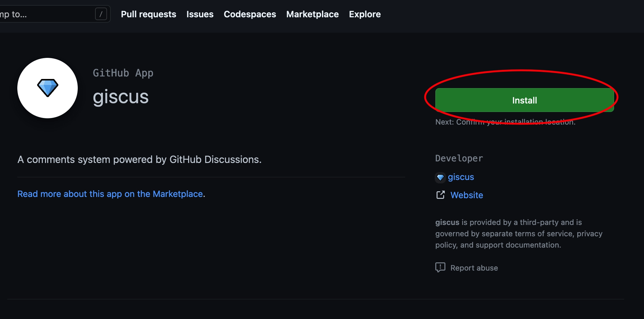Click the slash shortcut icon in search box

click(101, 14)
